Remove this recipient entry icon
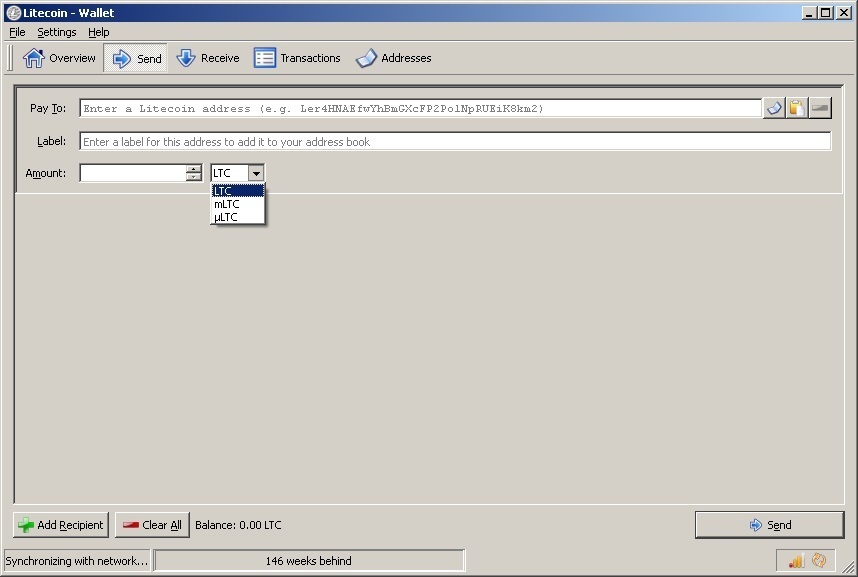 [x=820, y=108]
